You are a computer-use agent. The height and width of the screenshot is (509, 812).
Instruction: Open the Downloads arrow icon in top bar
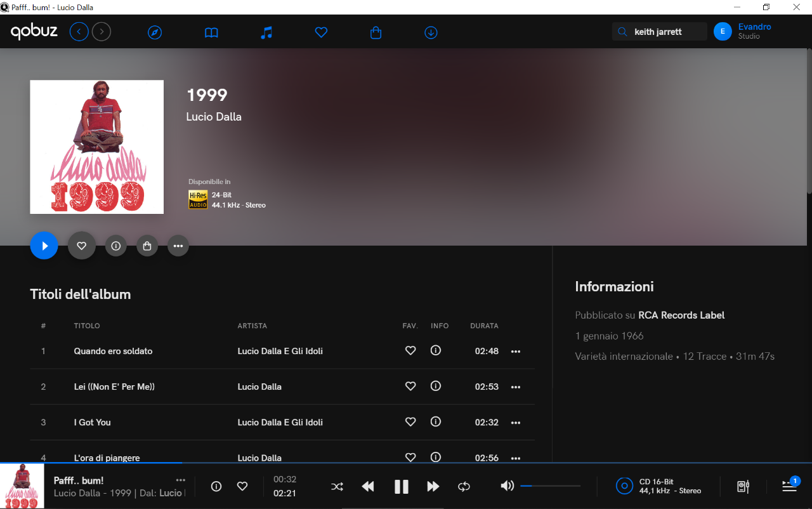[x=431, y=32]
